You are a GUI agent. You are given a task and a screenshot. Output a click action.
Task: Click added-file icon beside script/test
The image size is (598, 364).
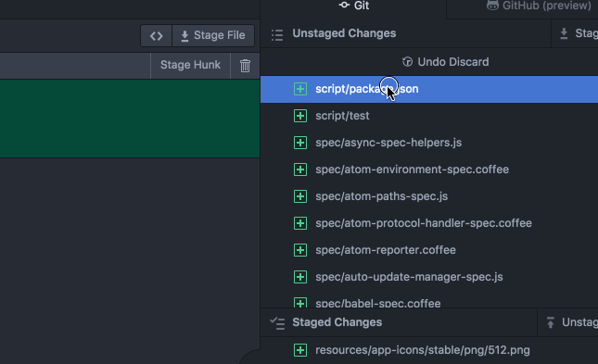point(300,116)
